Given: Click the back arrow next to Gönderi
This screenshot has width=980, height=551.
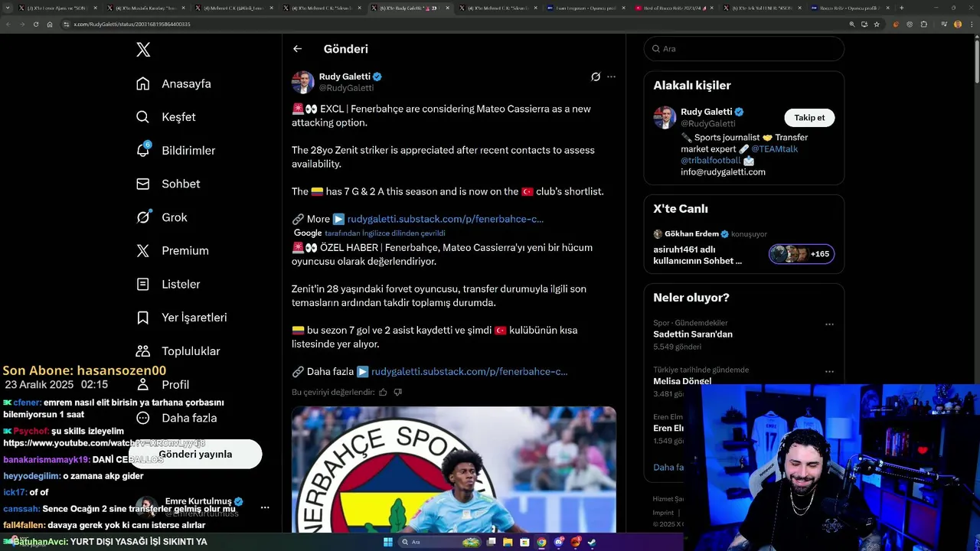Looking at the screenshot, I should click(297, 49).
